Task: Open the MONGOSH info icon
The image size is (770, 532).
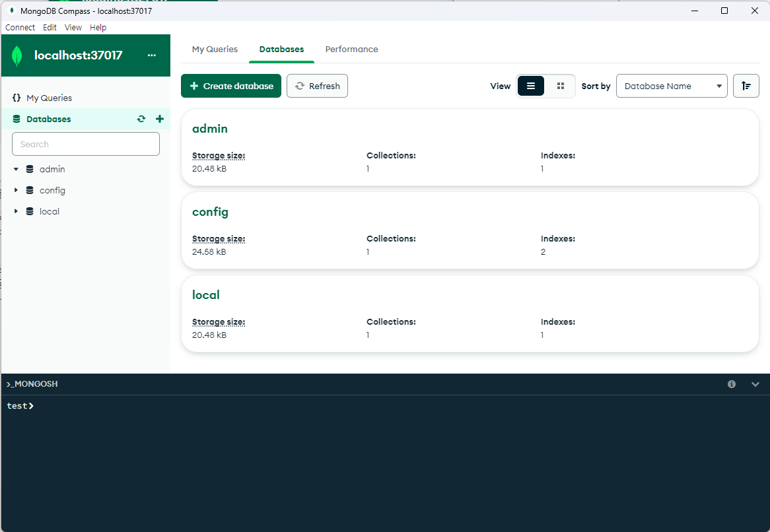Action: (732, 384)
